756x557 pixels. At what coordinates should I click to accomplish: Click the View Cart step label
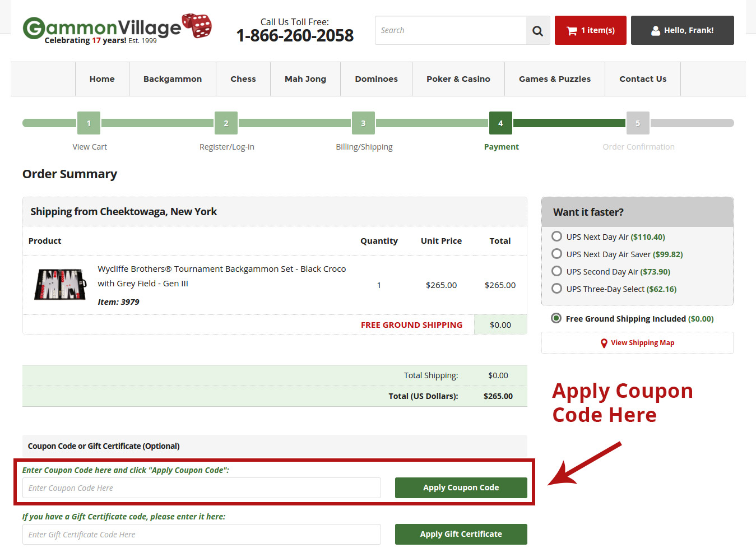(x=90, y=147)
